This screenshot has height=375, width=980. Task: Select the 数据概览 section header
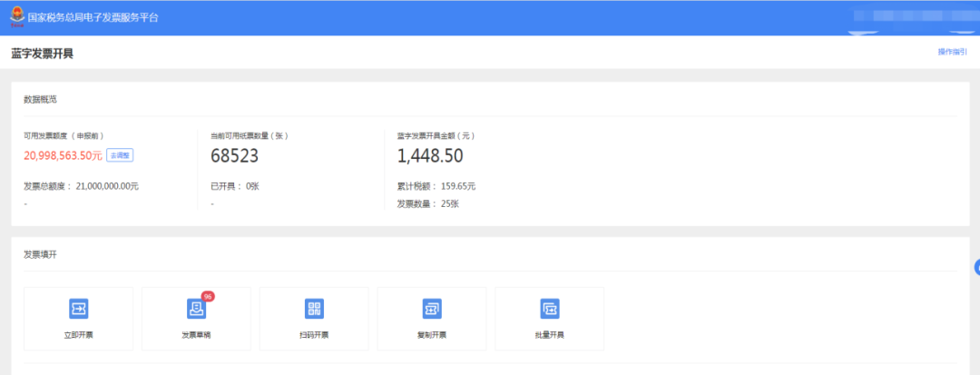(41, 99)
